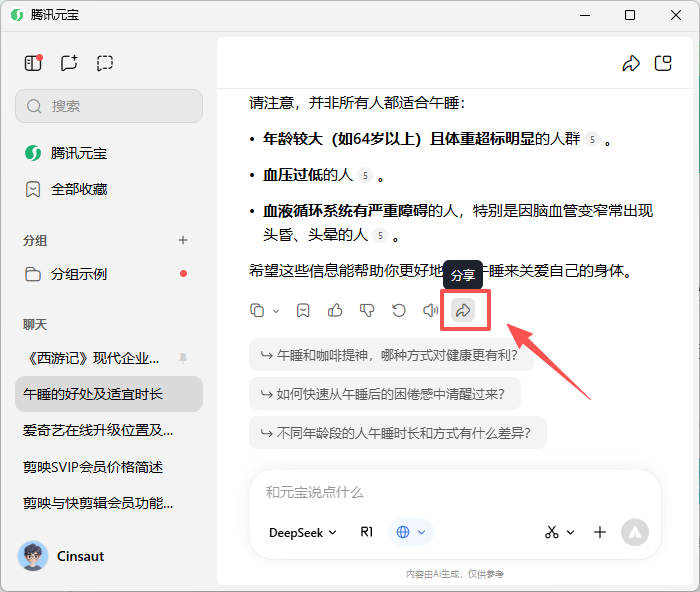Viewport: 700px width, 592px height.
Task: Add a new group with plus icon
Action: 183,240
